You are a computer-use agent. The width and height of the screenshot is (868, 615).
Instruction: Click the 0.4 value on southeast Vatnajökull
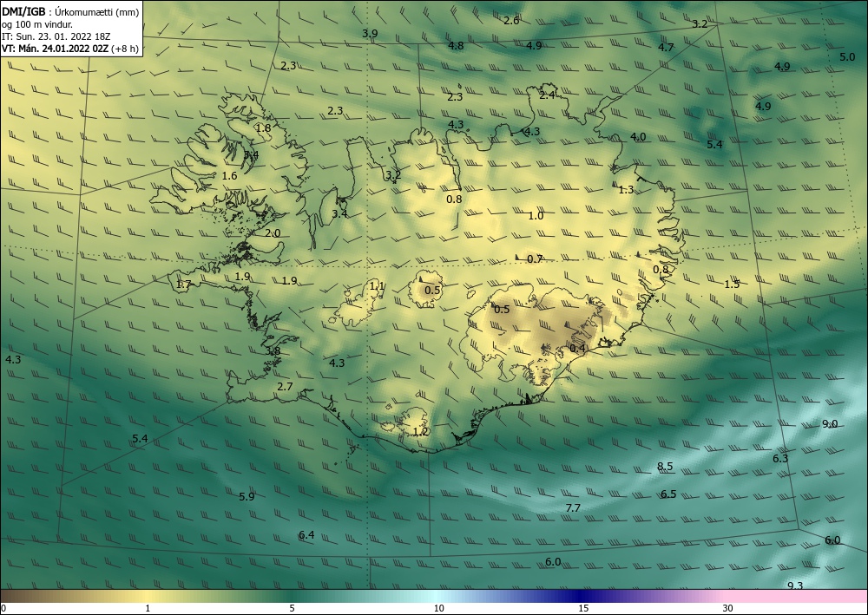coord(577,348)
